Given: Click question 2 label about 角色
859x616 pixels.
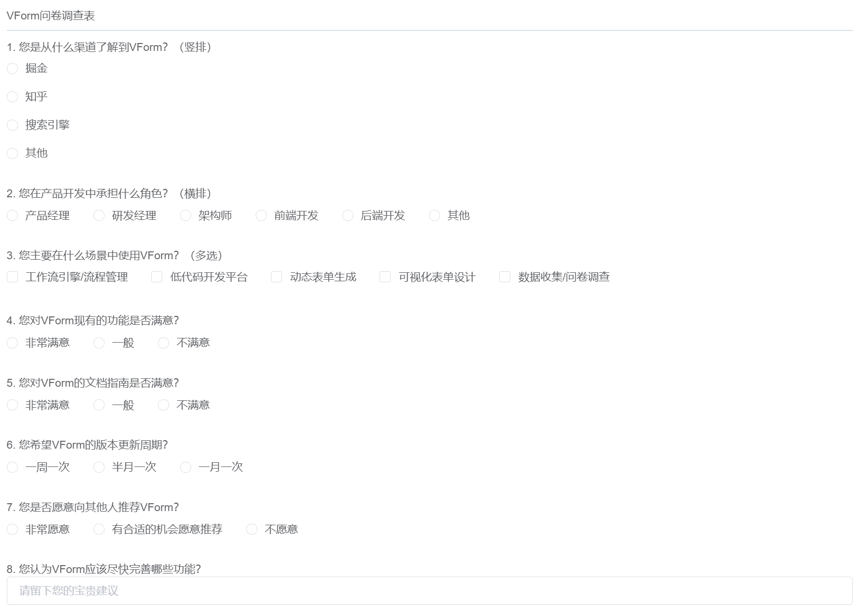Looking at the screenshot, I should [110, 194].
